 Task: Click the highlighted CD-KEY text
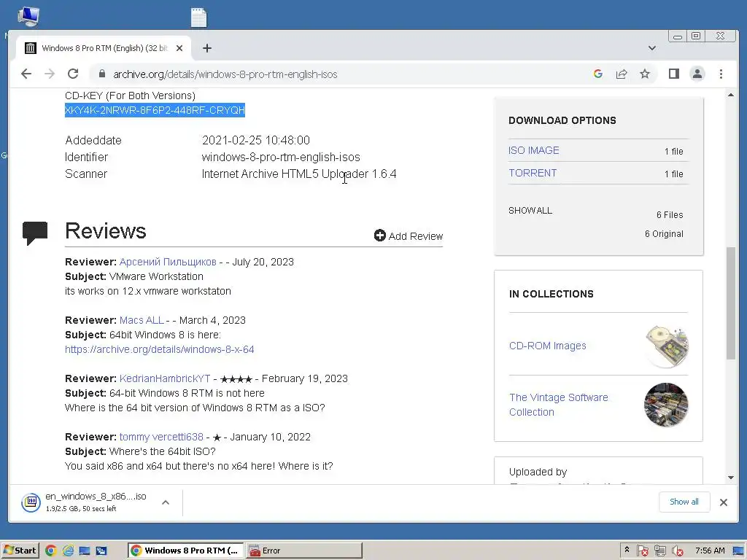(155, 110)
